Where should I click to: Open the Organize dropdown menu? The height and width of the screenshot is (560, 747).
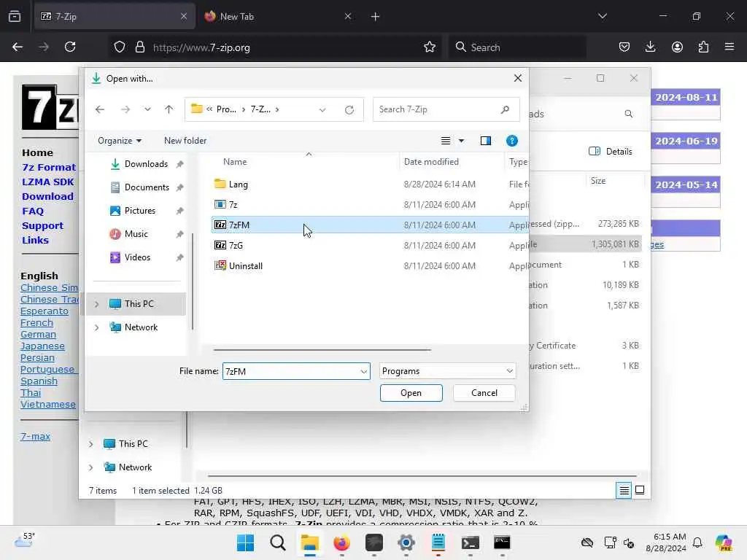pyautogui.click(x=119, y=141)
